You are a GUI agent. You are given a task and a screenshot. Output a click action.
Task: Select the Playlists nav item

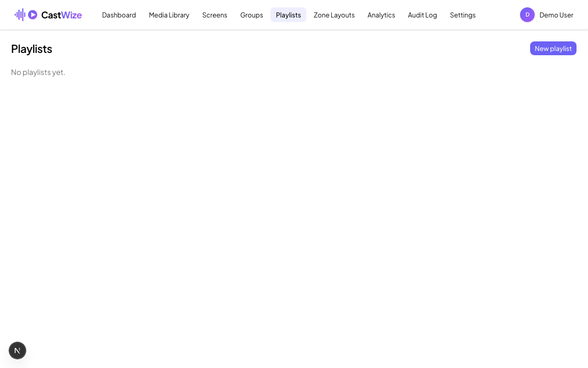pos(288,15)
